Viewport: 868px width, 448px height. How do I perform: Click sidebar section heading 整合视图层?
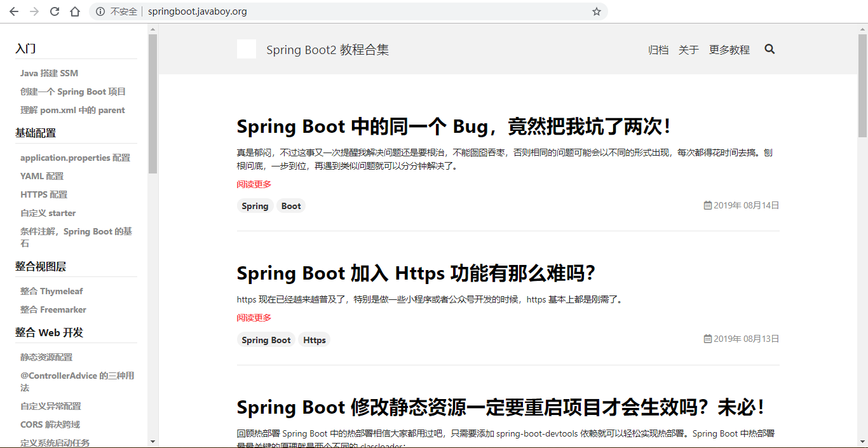point(41,266)
